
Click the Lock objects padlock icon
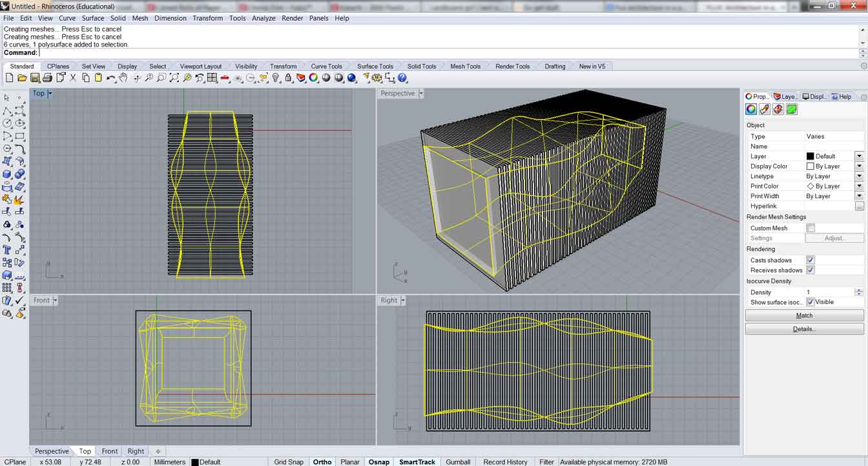tap(288, 78)
